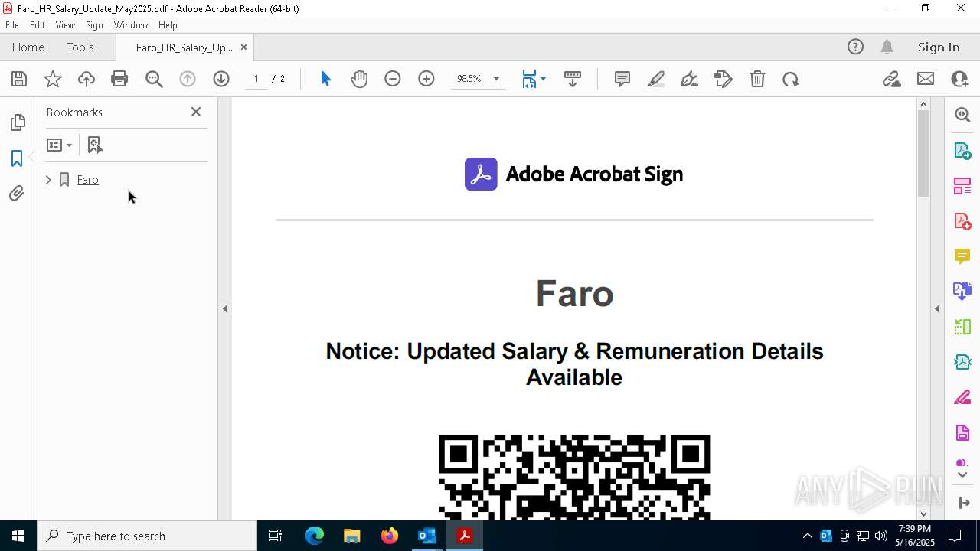Open the Create PDF tool
The height and width of the screenshot is (551, 980).
coord(962,221)
